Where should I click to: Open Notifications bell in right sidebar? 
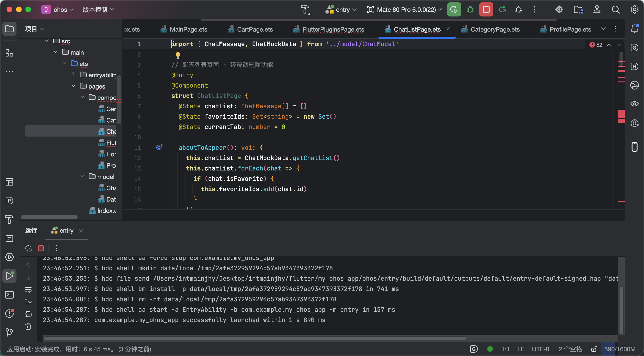pyautogui.click(x=635, y=28)
